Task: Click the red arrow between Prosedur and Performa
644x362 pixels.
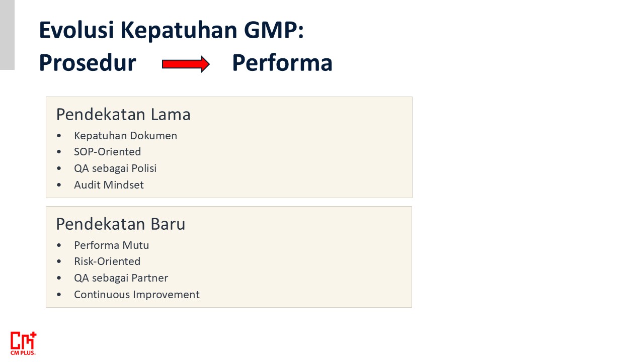Action: [x=185, y=64]
